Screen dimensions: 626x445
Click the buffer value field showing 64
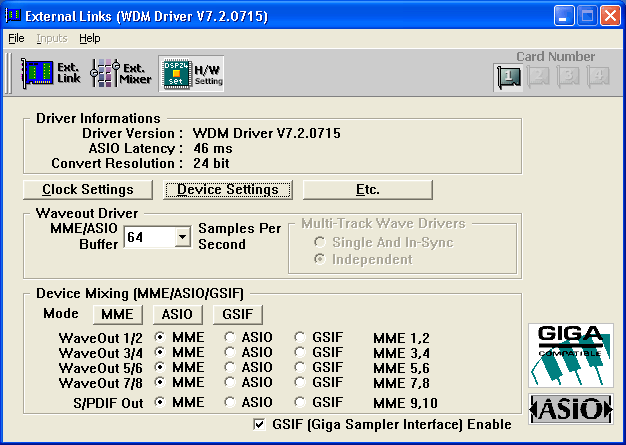point(150,237)
